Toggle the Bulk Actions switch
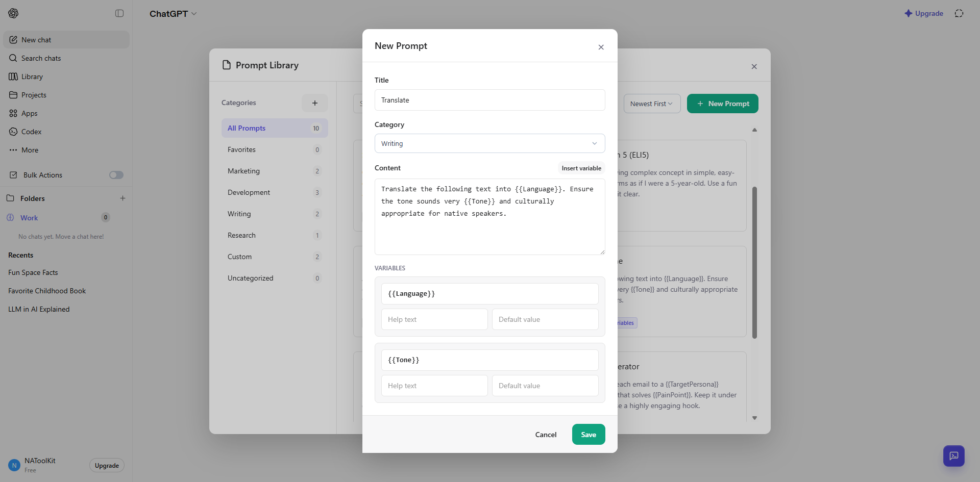 [116, 175]
